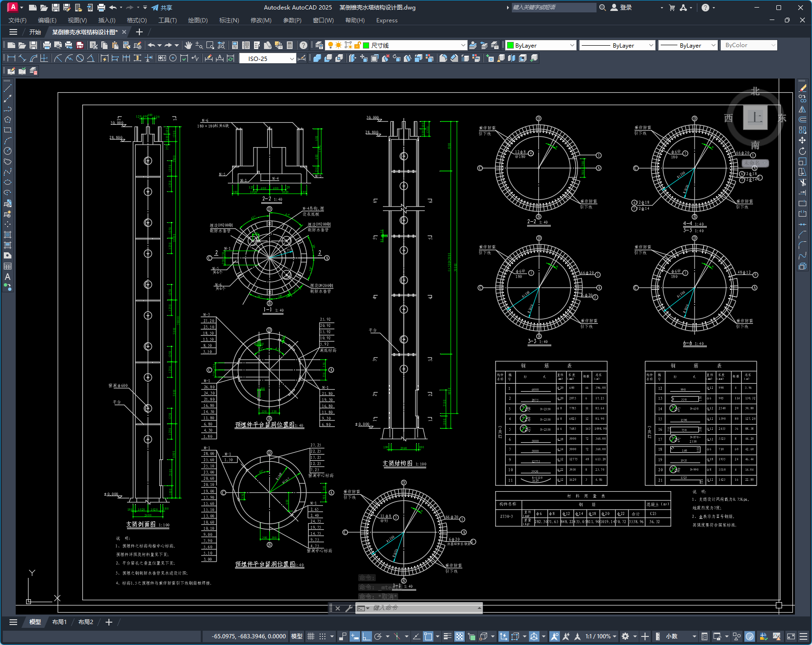Select the Linear dimension tool
This screenshot has width=812, height=645.
(x=11, y=58)
